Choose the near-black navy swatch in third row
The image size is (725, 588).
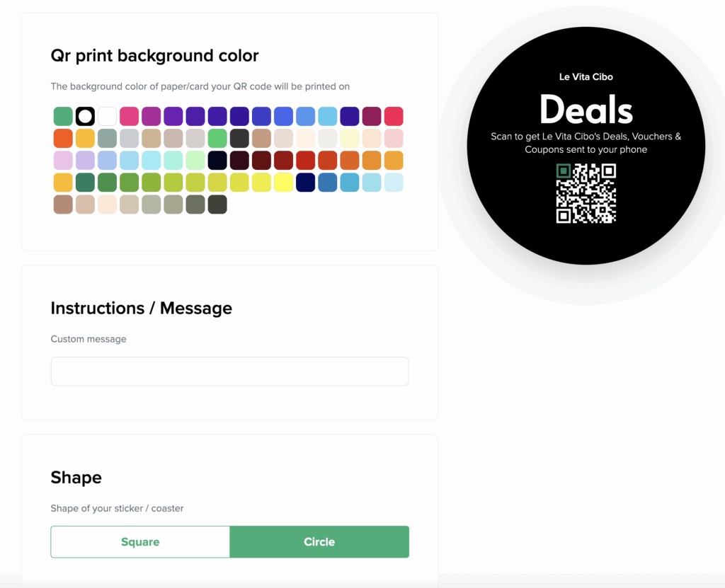pyautogui.click(x=217, y=161)
